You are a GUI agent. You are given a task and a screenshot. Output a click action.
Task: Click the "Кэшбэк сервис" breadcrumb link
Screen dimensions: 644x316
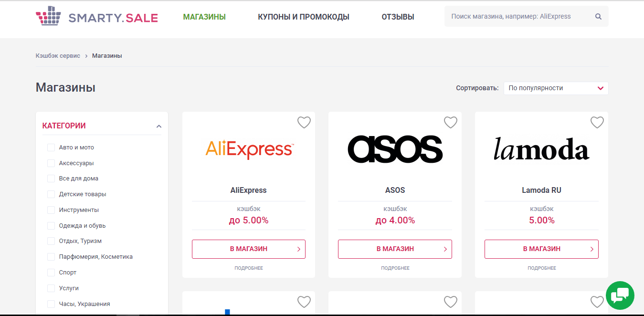58,56
